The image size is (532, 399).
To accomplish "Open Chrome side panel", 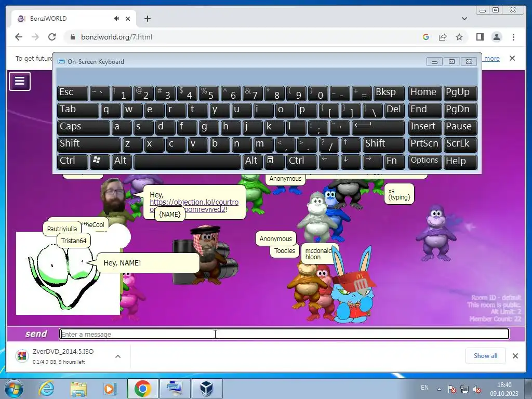I will click(480, 37).
